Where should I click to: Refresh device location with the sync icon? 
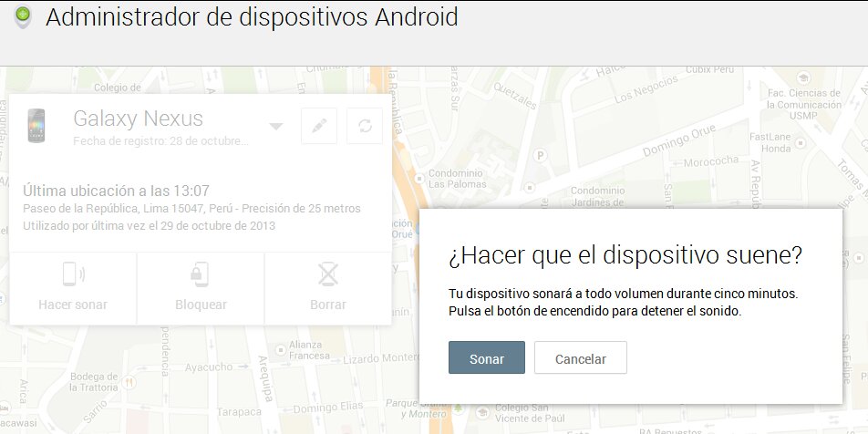coord(365,126)
